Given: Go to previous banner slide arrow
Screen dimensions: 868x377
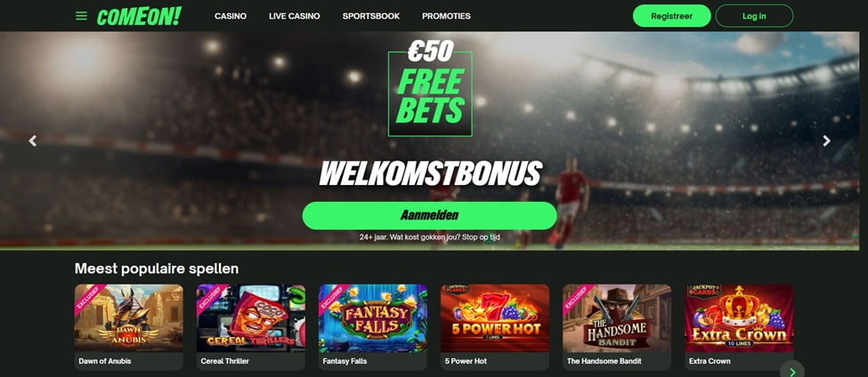Looking at the screenshot, I should pos(33,141).
